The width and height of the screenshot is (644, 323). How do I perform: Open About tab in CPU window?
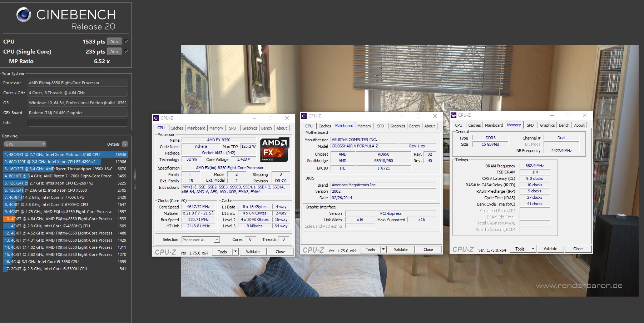[282, 128]
